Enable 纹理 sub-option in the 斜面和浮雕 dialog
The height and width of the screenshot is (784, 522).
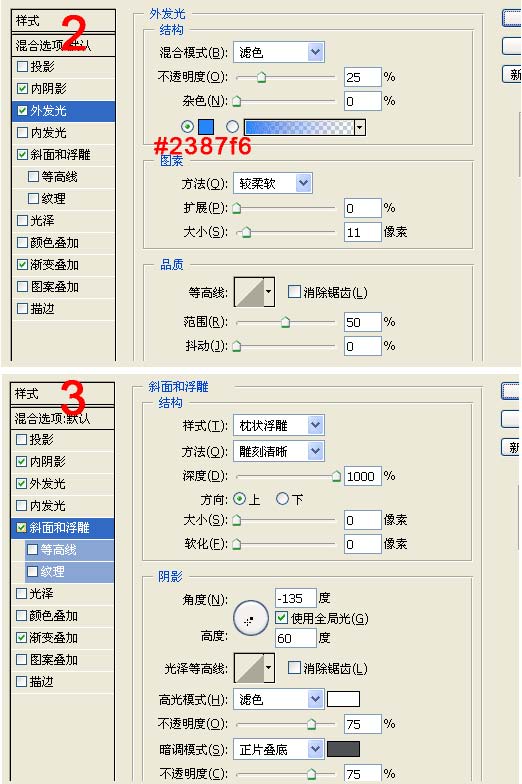point(32,572)
